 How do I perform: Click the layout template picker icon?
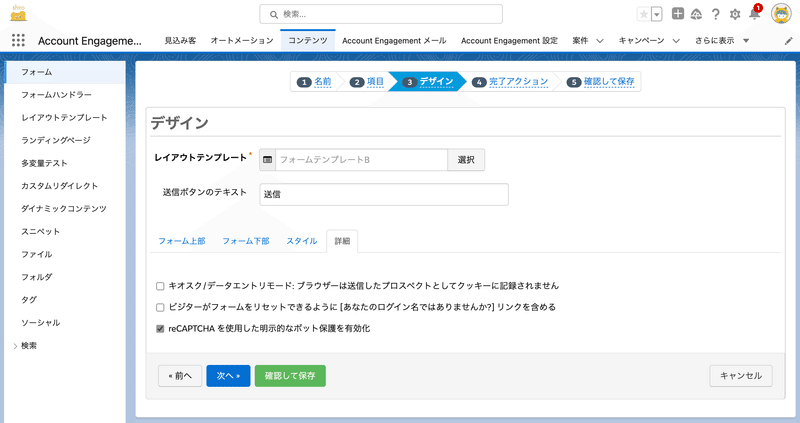[267, 160]
